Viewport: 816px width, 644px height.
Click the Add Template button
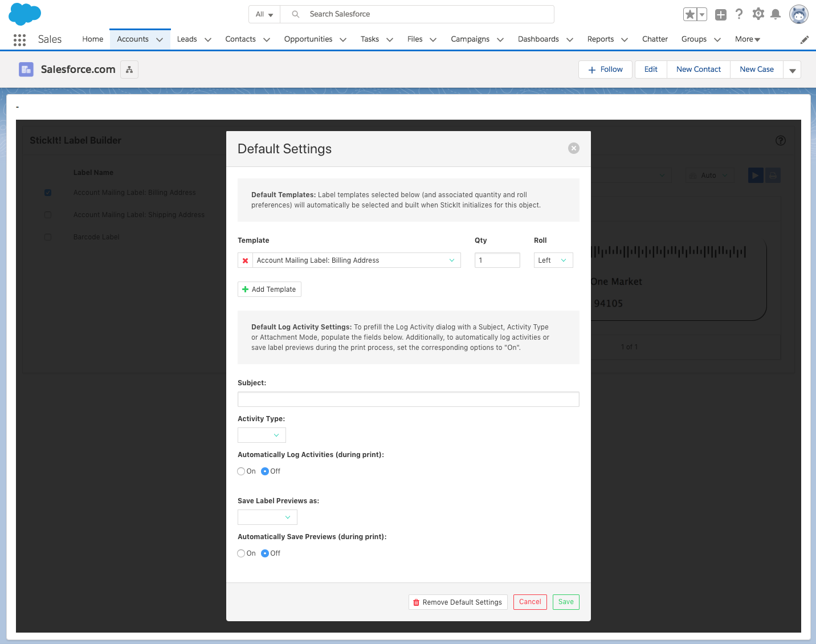pos(269,290)
